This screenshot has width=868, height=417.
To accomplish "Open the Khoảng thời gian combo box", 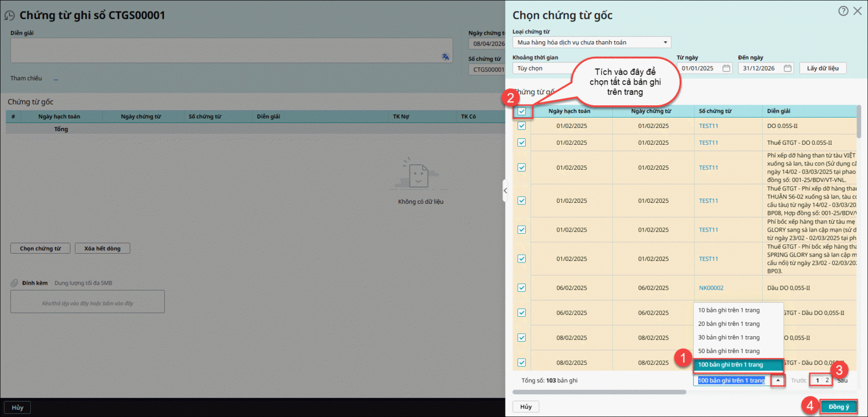I will click(542, 68).
